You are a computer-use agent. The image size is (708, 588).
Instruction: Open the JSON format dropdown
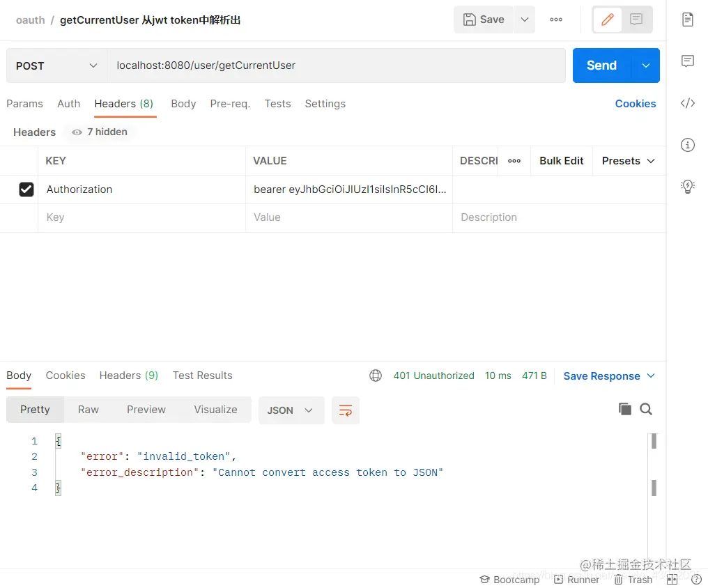pos(291,410)
